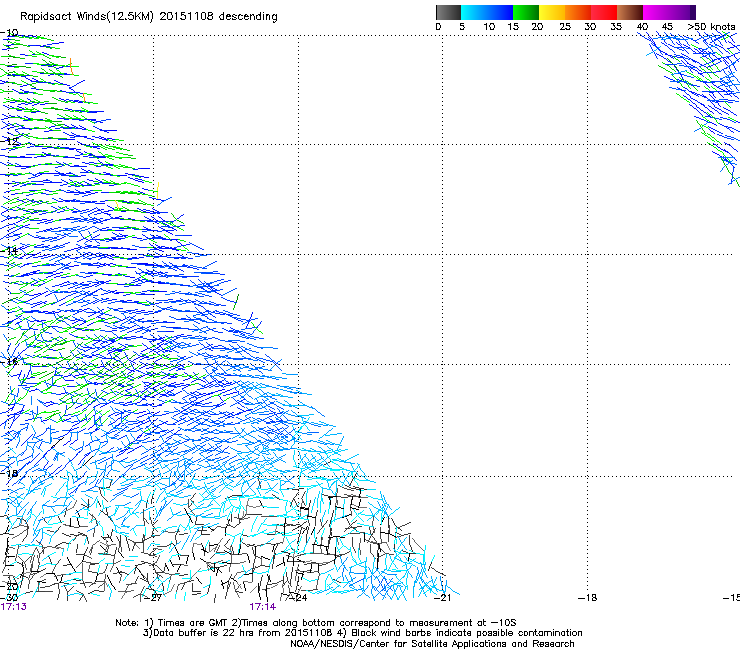This screenshot has height=650, width=740.
Task: Click the 17:13 time label
Action: pos(14,607)
